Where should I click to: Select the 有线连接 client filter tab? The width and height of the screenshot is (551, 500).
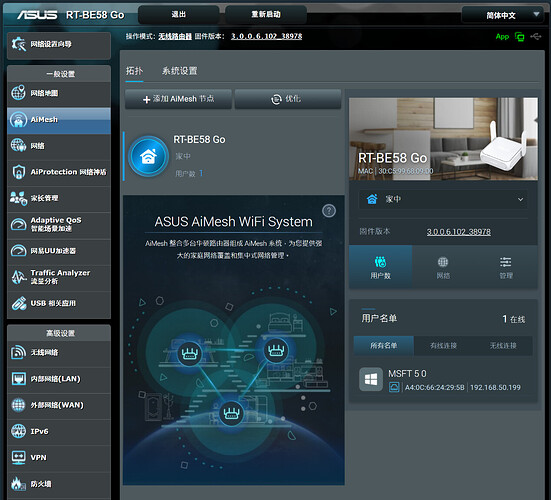(x=443, y=346)
